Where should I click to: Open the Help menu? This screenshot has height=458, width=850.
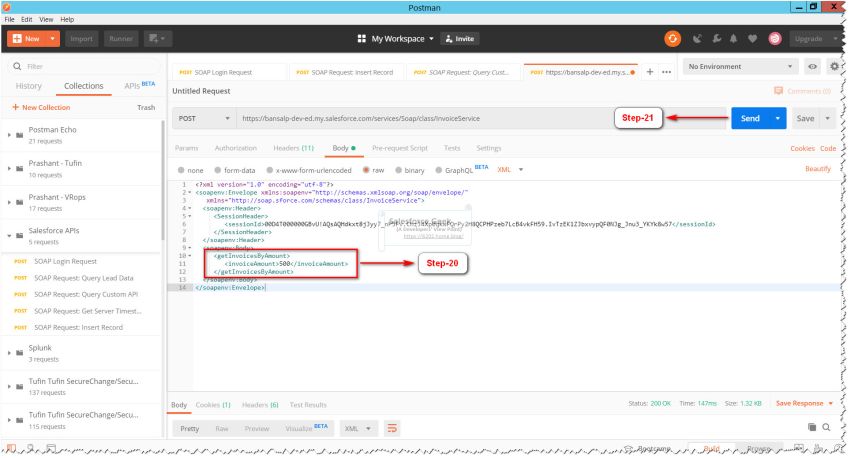tap(67, 19)
